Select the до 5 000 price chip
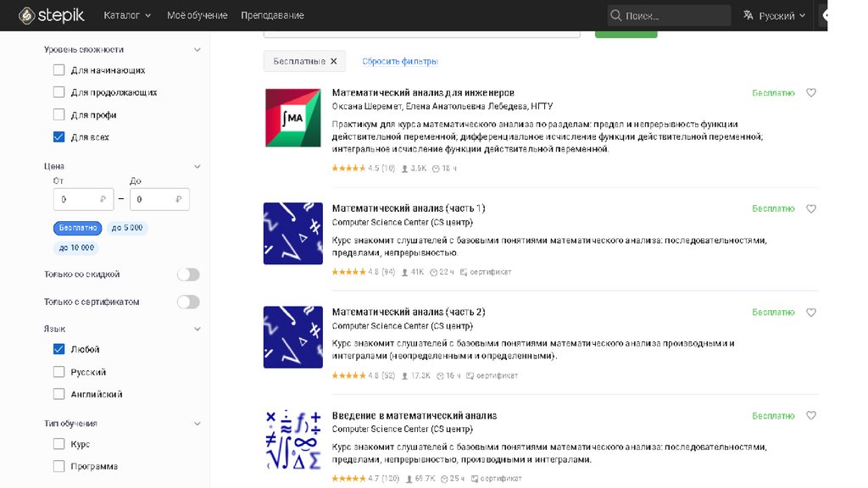The image size is (868, 488). coord(127,228)
